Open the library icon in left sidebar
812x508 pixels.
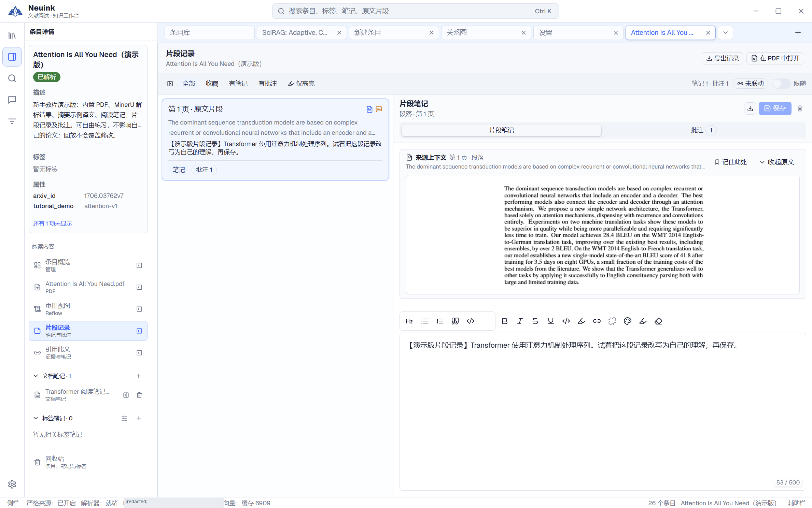pyautogui.click(x=12, y=35)
